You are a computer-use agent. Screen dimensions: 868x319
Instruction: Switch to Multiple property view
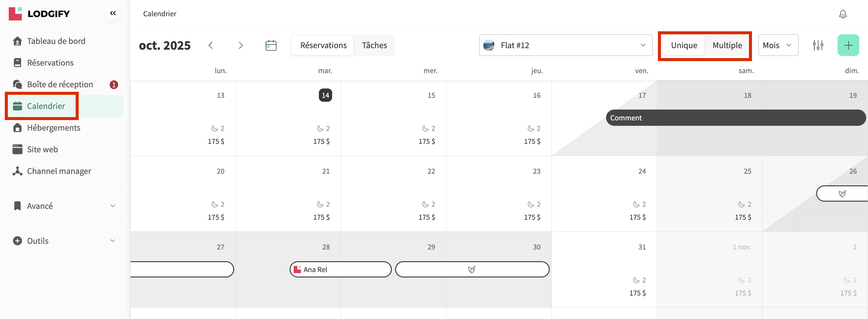[x=727, y=45]
